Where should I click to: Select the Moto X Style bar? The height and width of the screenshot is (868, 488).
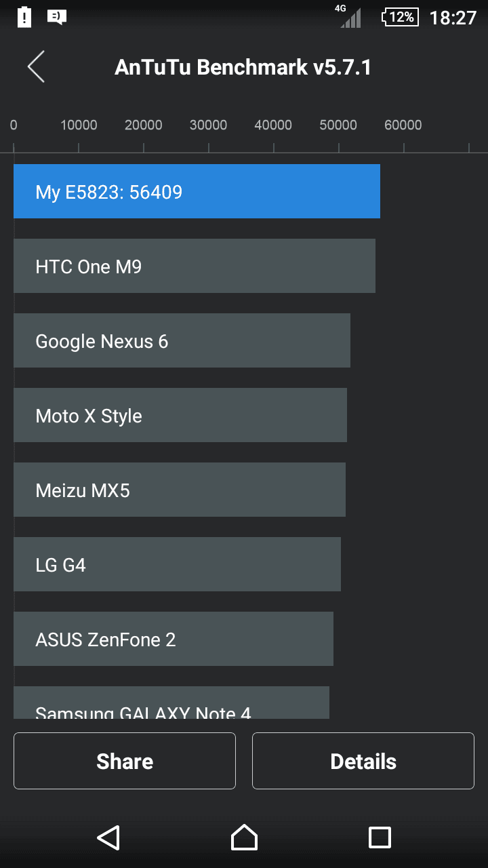[180, 415]
